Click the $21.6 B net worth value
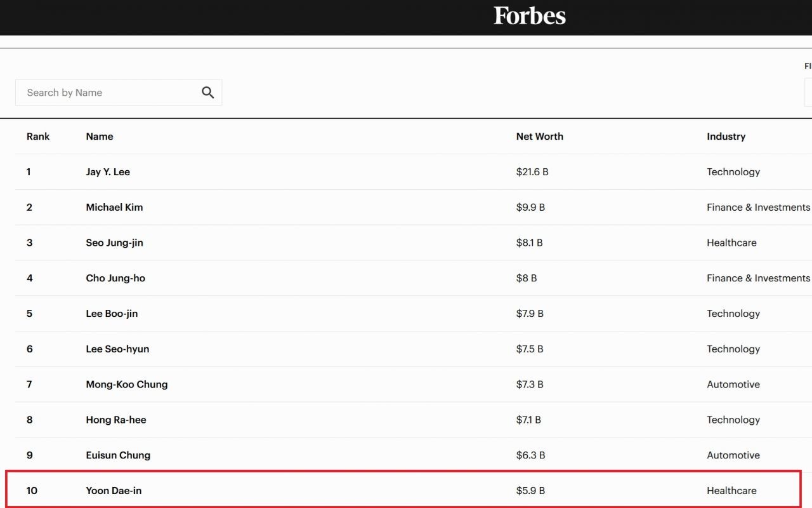812x508 pixels. click(x=532, y=172)
